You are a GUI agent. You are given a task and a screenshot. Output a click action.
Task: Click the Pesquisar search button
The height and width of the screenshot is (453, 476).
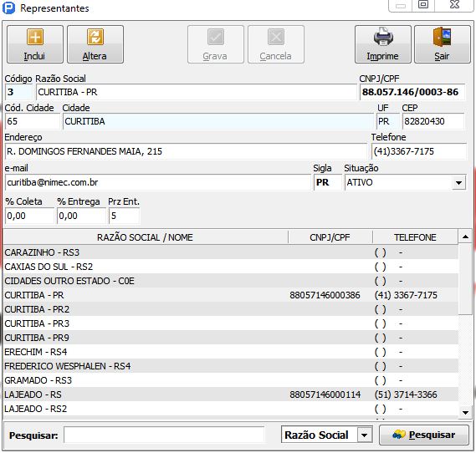[x=424, y=435]
